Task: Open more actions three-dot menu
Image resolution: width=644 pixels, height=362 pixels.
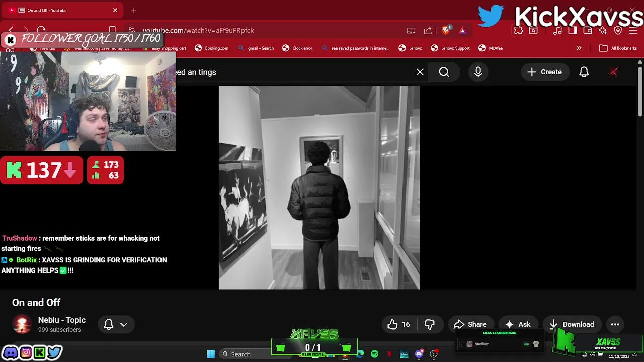Action: pyautogui.click(x=615, y=324)
